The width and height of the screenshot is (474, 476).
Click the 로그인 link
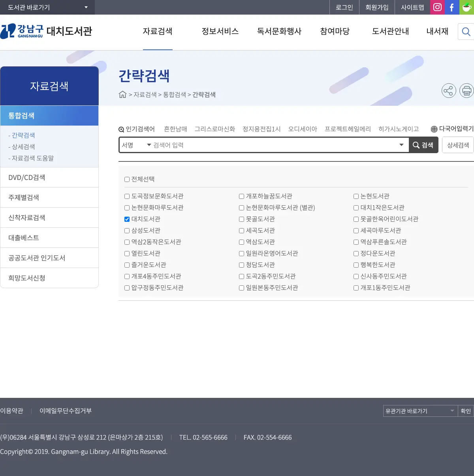[344, 7]
